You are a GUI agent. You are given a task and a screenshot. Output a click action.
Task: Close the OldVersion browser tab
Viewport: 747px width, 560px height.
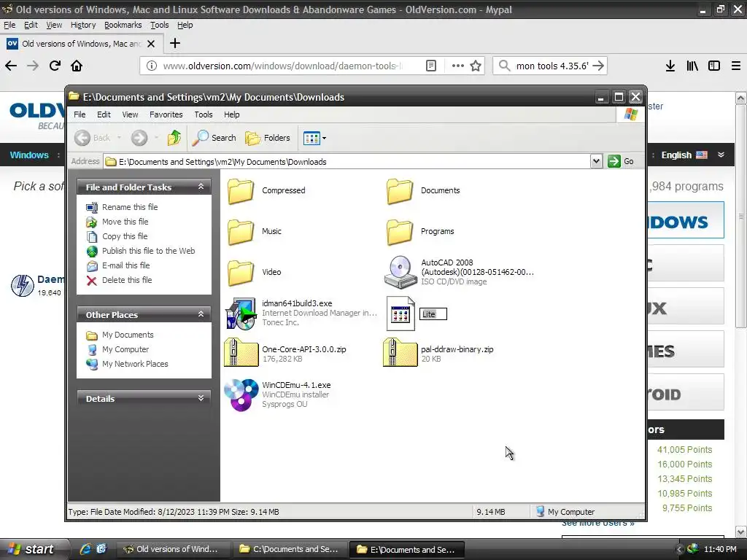[151, 44]
